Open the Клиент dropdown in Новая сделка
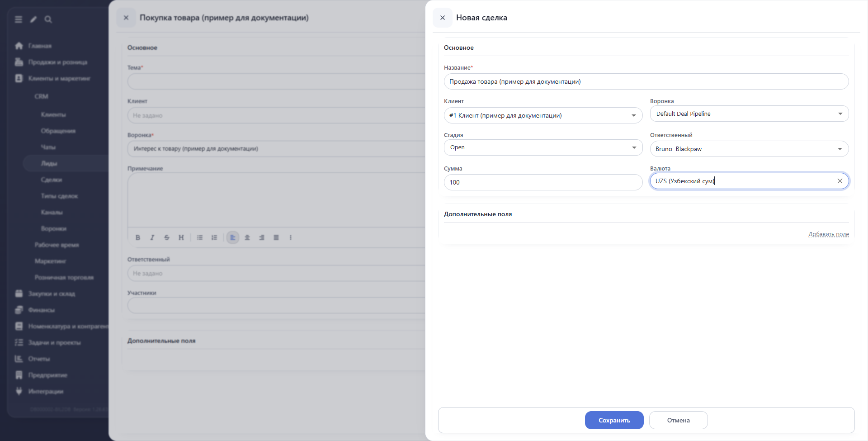The width and height of the screenshot is (868, 441). tap(543, 115)
